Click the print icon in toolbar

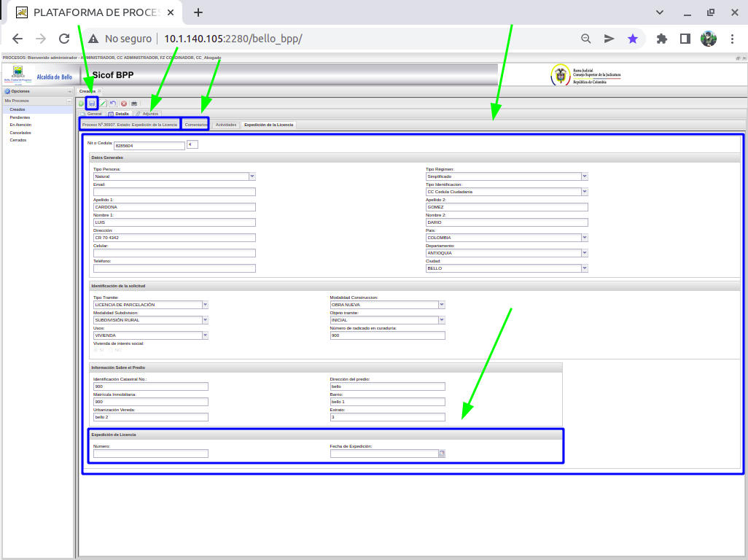(134, 104)
